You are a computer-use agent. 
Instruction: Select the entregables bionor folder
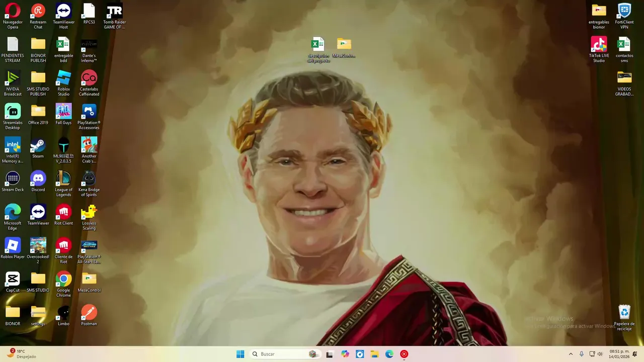coord(599,16)
